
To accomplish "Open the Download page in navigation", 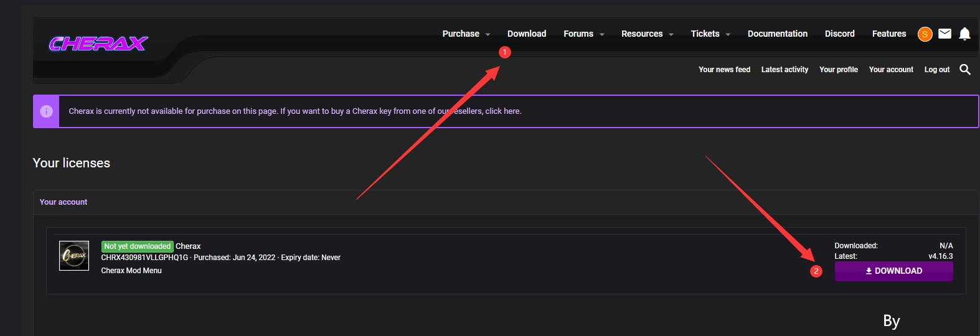I will pyautogui.click(x=527, y=34).
